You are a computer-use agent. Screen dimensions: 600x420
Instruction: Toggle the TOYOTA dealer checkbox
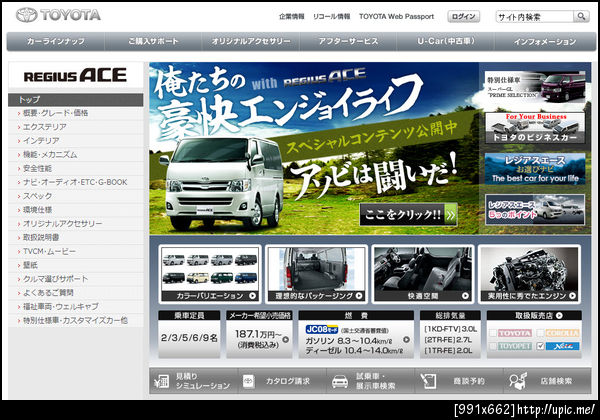click(493, 333)
